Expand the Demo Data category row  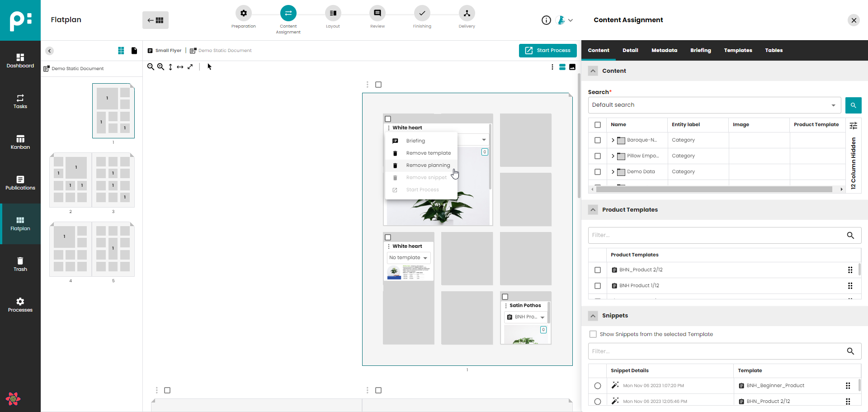(x=613, y=172)
